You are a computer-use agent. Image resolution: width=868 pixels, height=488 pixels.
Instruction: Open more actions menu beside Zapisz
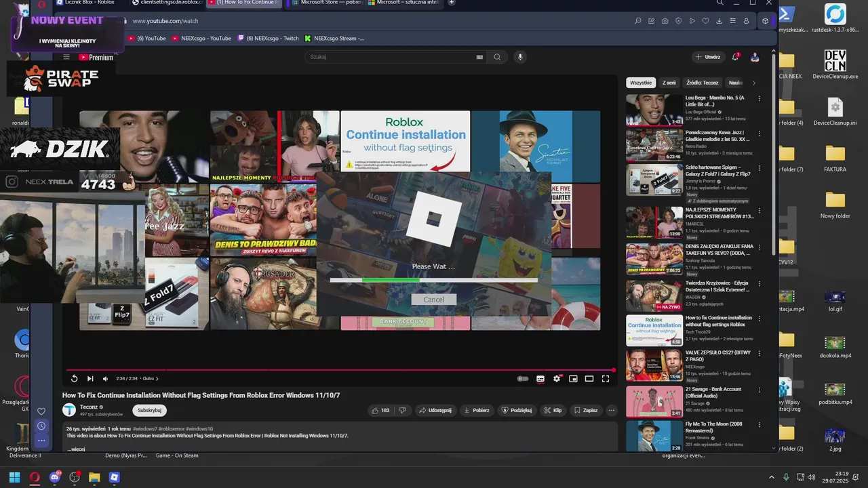611,410
